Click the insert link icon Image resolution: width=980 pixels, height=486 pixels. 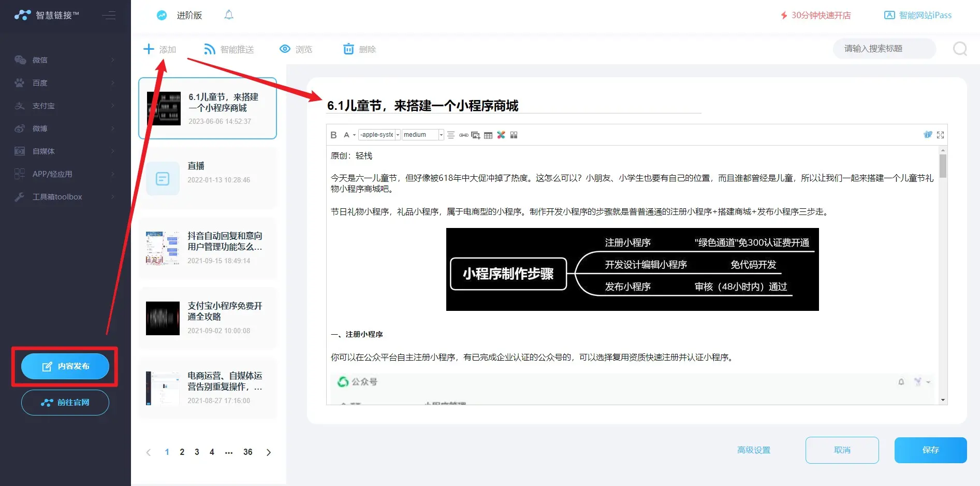coord(463,135)
